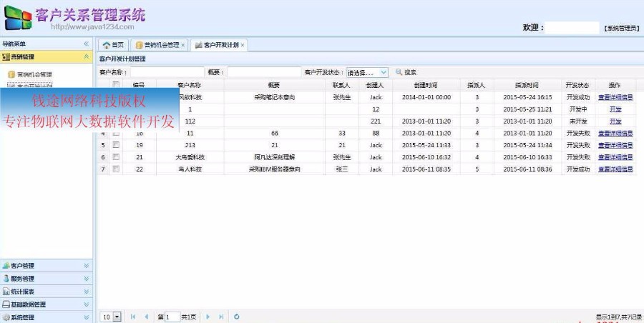Screen dimensions: 644x323
Task: Select the cell 采购IBM服务器意向
Action: 274,169
